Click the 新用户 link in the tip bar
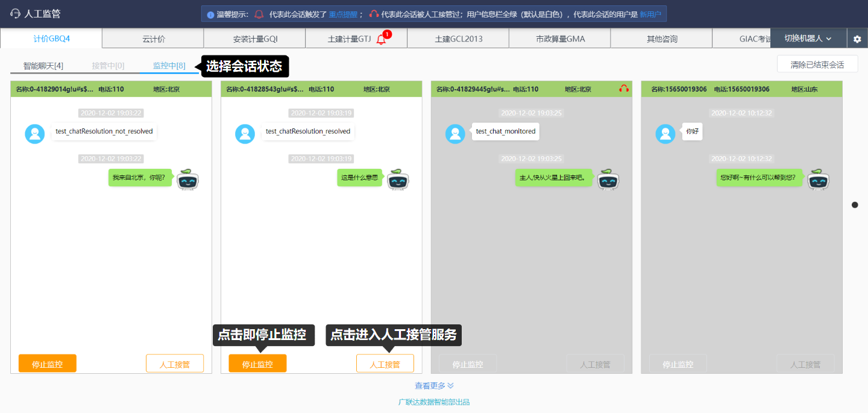Viewport: 868px width, 413px height. coord(650,14)
